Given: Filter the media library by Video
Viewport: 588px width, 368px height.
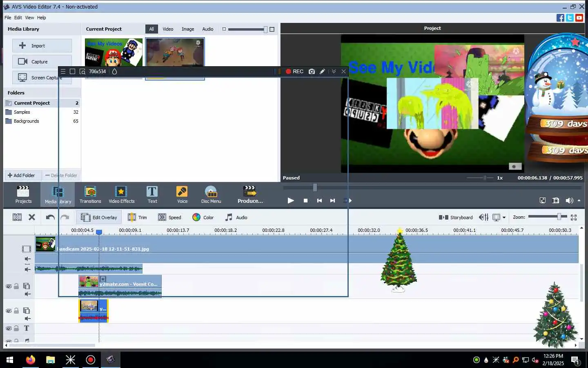Looking at the screenshot, I should (x=168, y=29).
